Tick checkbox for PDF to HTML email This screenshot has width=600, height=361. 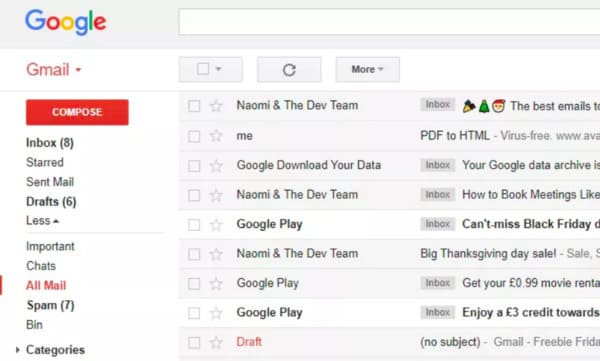(194, 136)
